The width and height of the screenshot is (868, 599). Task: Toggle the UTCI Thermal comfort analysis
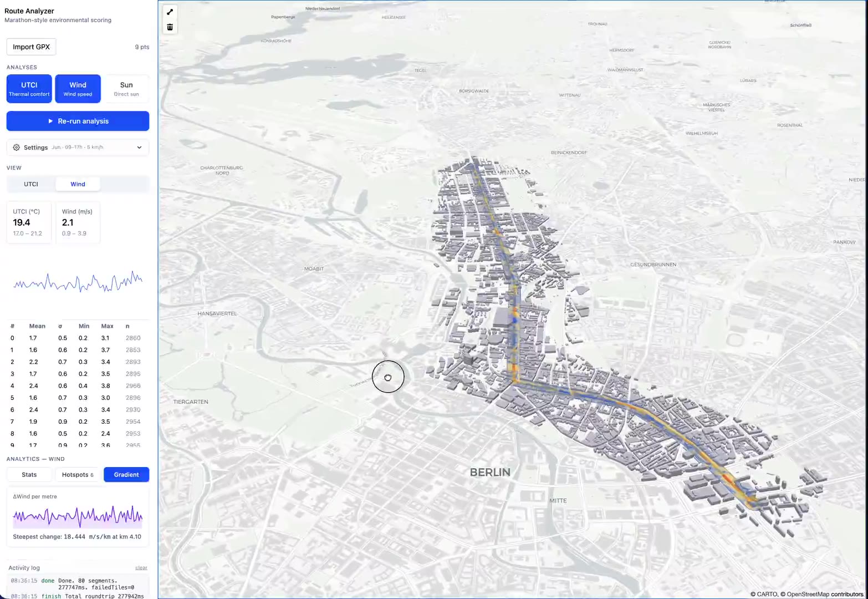pyautogui.click(x=29, y=89)
